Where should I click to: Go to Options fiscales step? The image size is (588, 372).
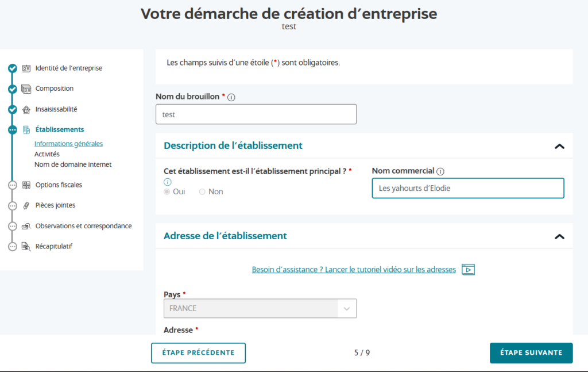pyautogui.click(x=59, y=185)
